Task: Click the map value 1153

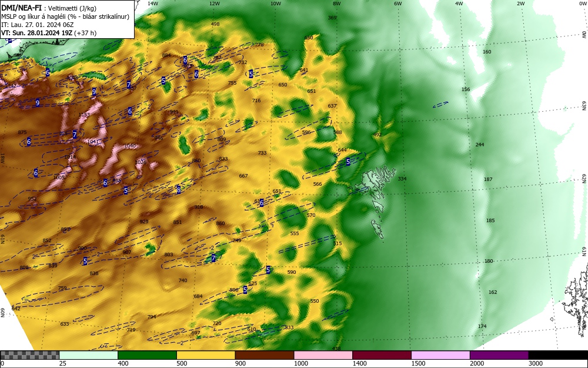Action: [84, 115]
